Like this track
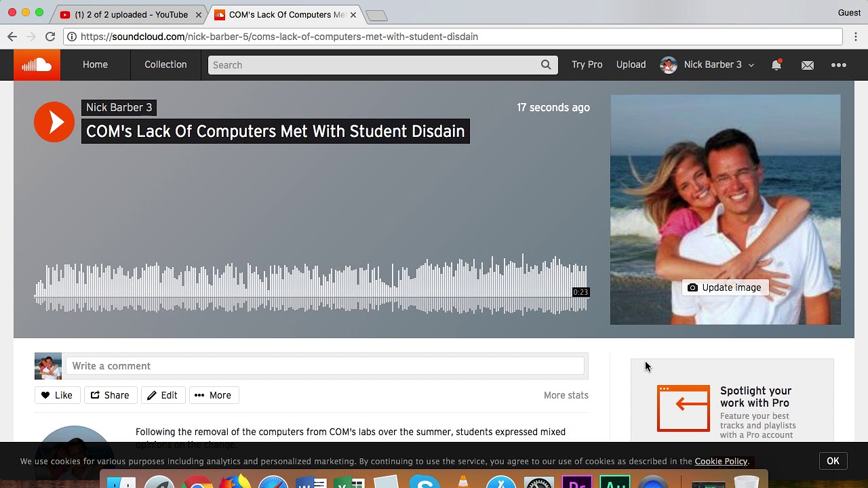 coord(57,395)
